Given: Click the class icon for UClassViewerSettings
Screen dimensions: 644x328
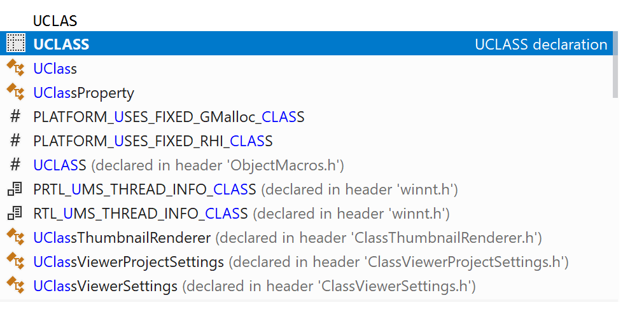Looking at the screenshot, I should (x=16, y=285).
